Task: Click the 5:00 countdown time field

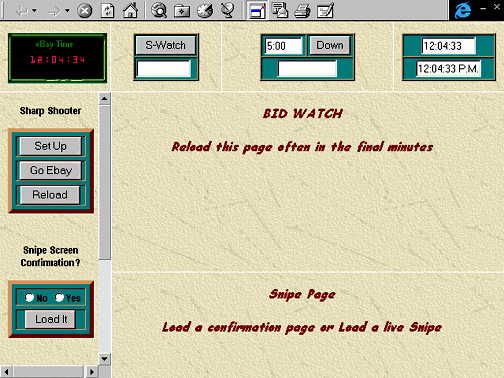Action: click(x=284, y=46)
